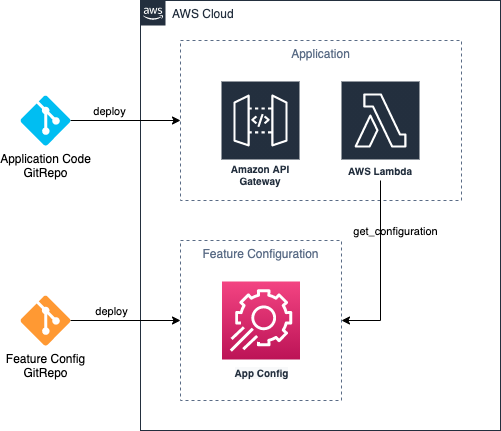This screenshot has width=501, height=431.
Task: Select the blue Application Code GitRepo icon
Action: [x=46, y=121]
